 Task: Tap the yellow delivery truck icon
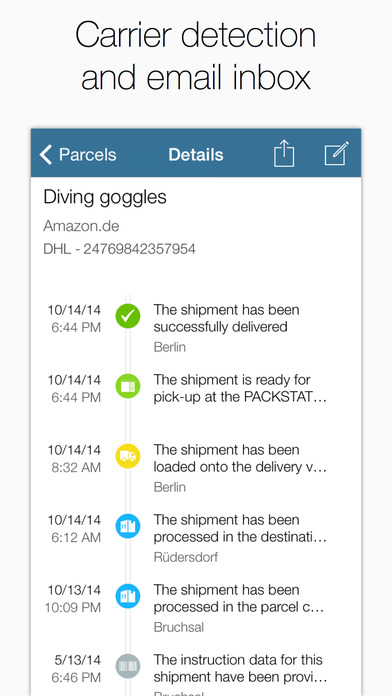128,457
